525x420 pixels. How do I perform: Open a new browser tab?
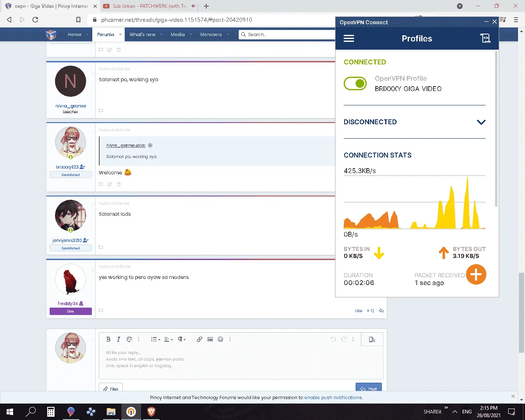206,6
